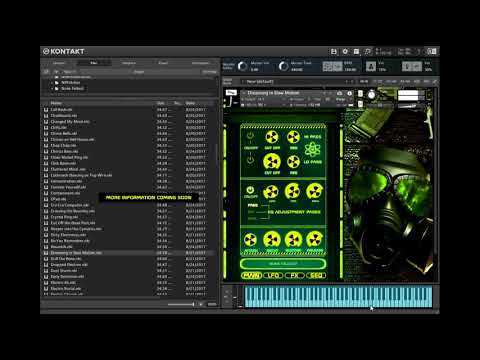Open the instrument Purge dropdown
This screenshot has height=360, width=480.
coord(341,99)
